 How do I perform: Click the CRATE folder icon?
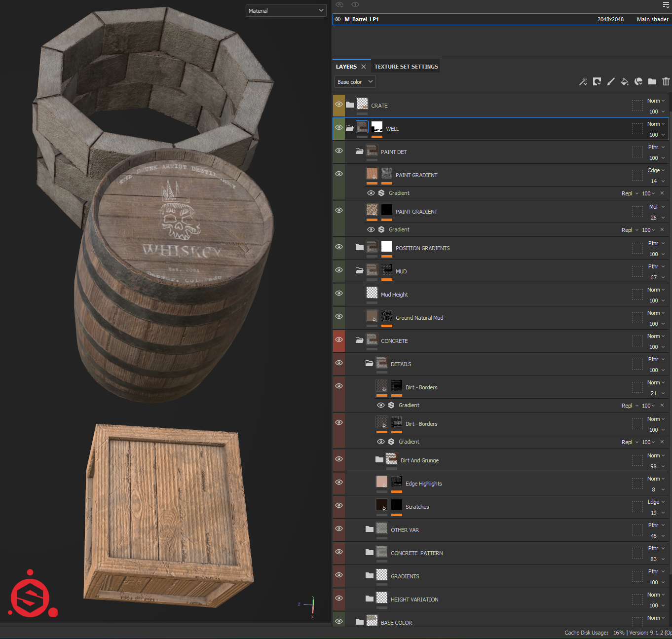click(350, 105)
